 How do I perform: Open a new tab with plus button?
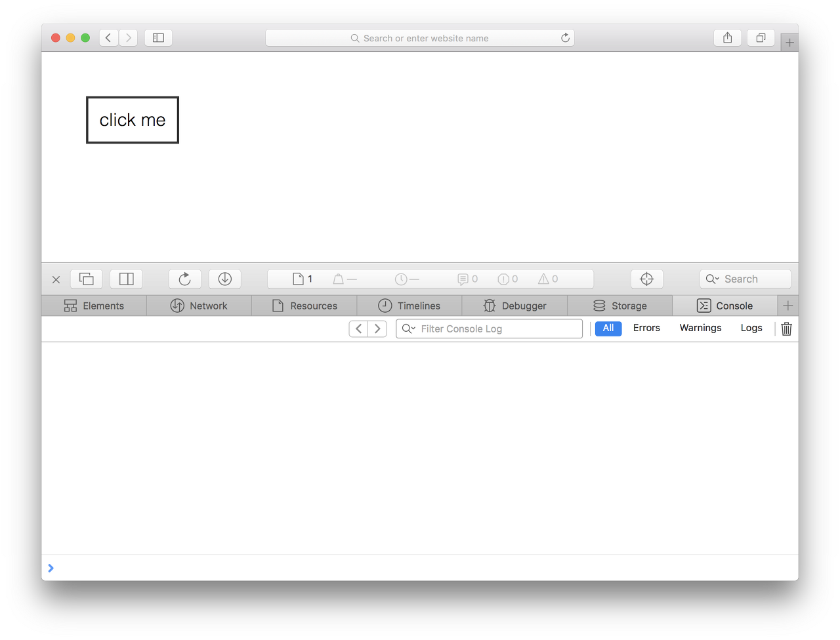click(789, 43)
